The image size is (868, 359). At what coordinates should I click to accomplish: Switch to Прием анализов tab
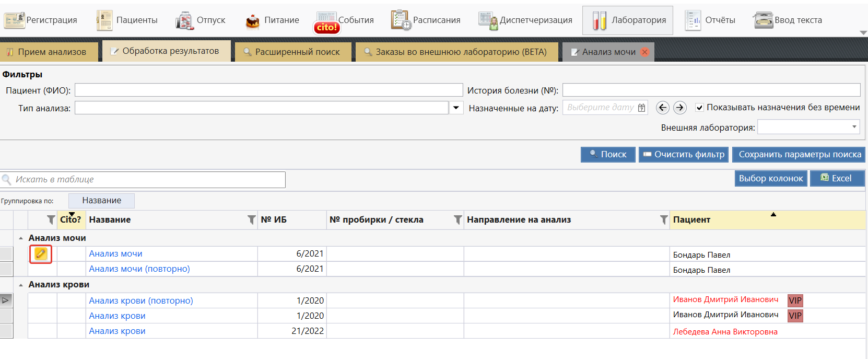pyautogui.click(x=47, y=52)
